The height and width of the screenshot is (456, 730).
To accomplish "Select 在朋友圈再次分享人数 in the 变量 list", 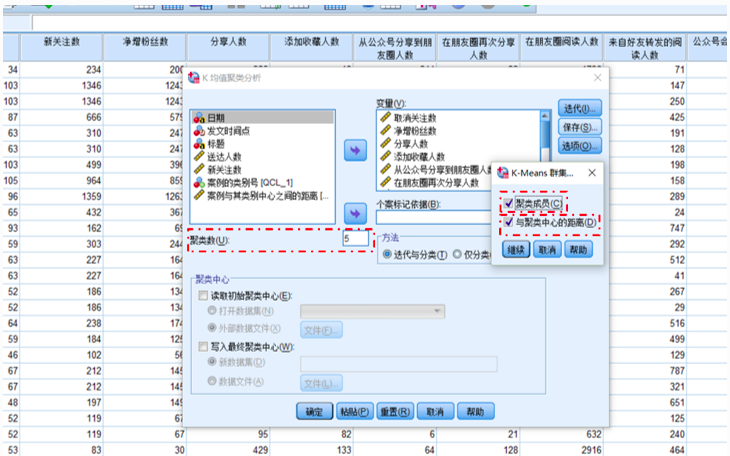I will [x=435, y=183].
